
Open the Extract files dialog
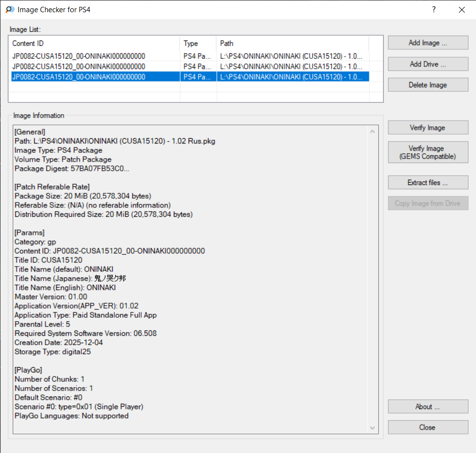[428, 183]
